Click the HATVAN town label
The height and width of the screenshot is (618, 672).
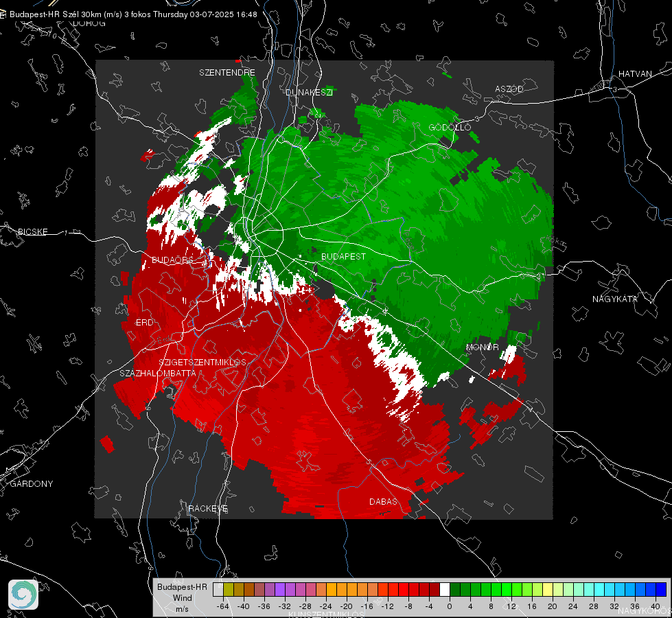(x=635, y=74)
